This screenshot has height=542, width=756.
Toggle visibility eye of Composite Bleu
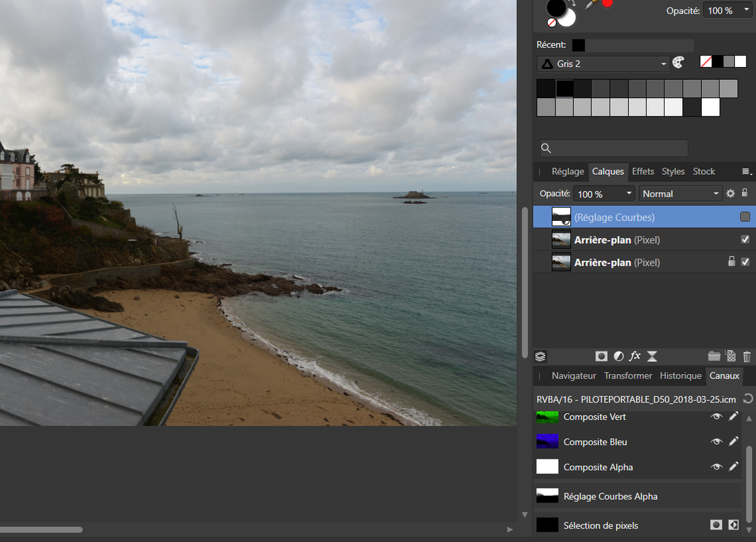(717, 441)
